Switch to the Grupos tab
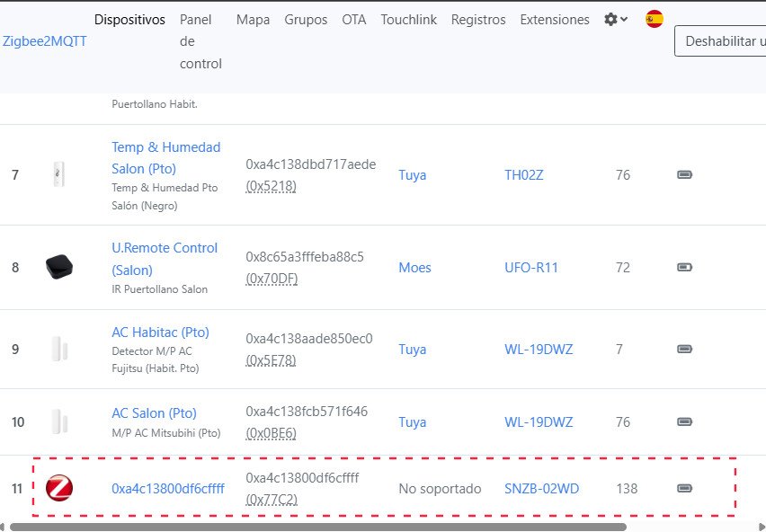Viewport: 766px width, 532px height. (x=306, y=20)
